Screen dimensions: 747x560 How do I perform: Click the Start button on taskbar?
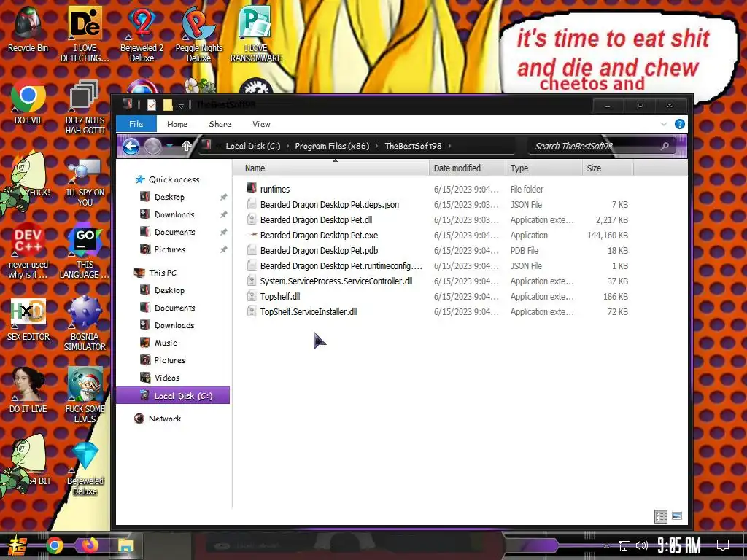point(18,545)
